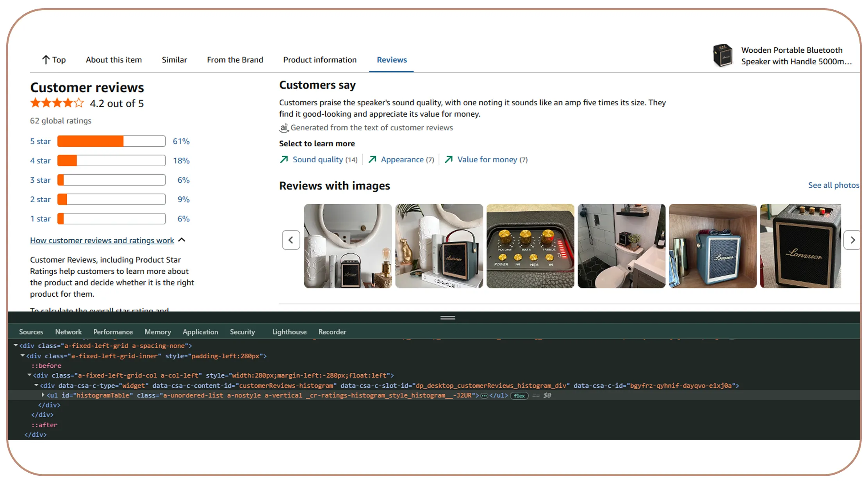Viewport: 868px width, 484px height.
Task: Click the flex badge in the DOM tree
Action: coord(519,396)
